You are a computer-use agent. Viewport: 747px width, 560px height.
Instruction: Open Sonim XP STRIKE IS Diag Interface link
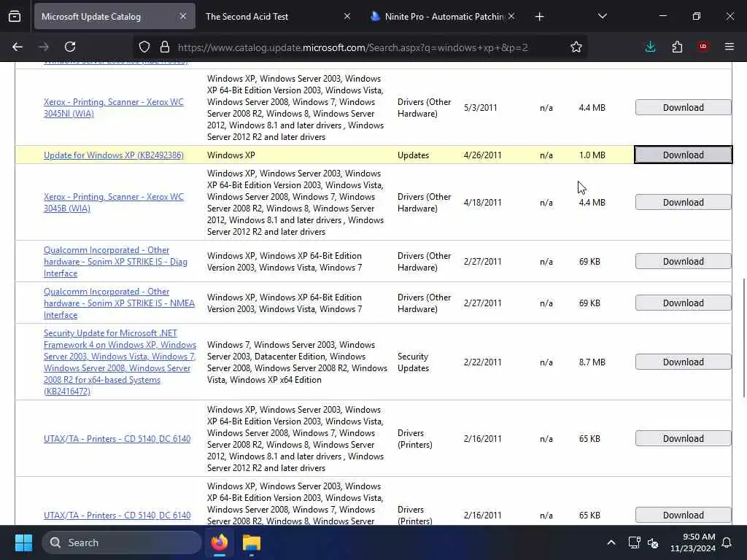(115, 262)
